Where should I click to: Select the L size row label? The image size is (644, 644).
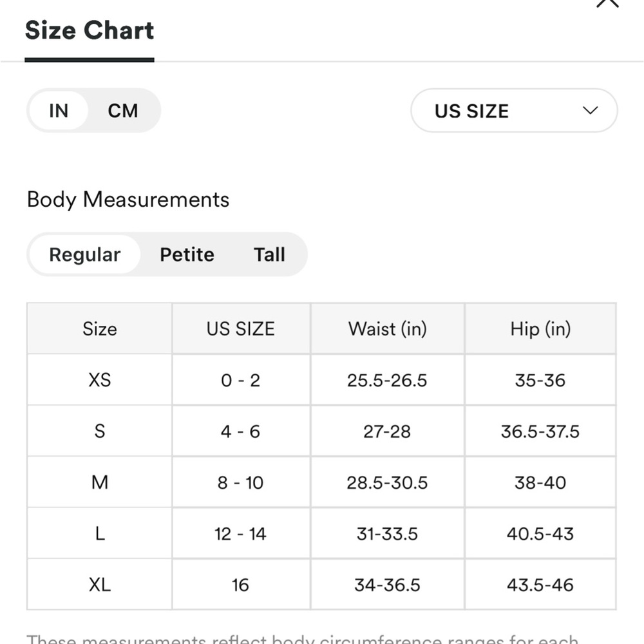(x=100, y=533)
